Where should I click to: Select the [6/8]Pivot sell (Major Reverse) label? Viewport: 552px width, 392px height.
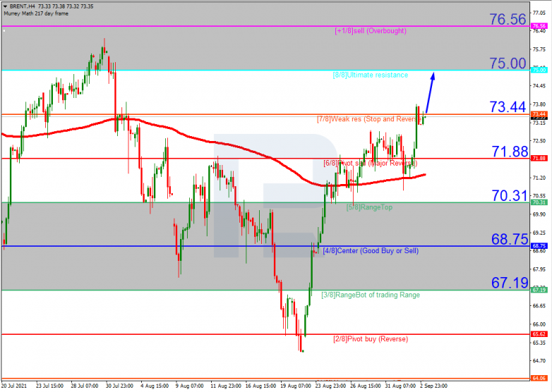[x=371, y=163]
